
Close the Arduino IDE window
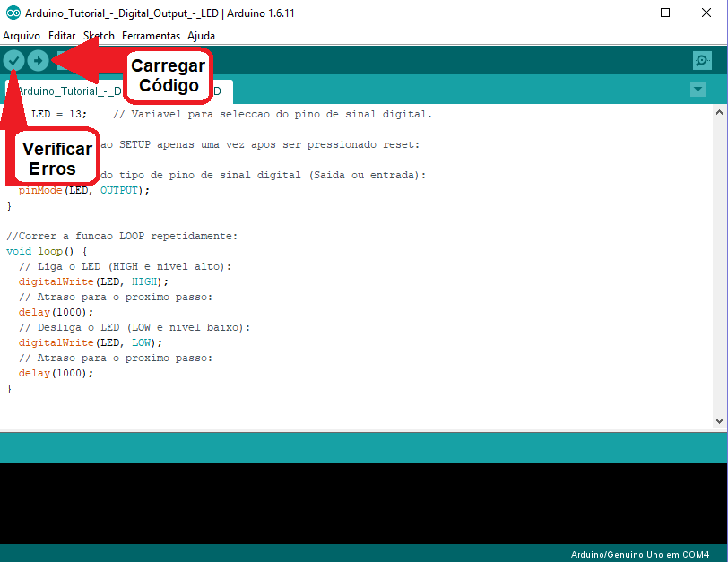706,13
